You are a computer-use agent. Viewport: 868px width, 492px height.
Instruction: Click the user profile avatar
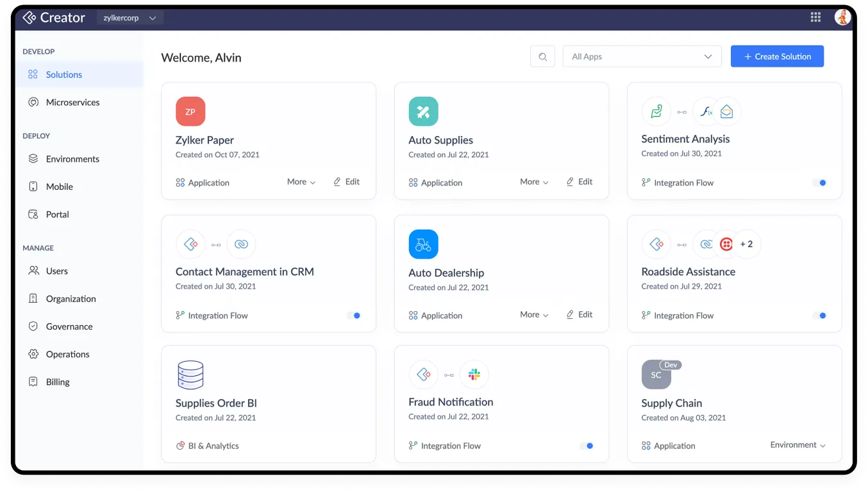click(x=842, y=17)
